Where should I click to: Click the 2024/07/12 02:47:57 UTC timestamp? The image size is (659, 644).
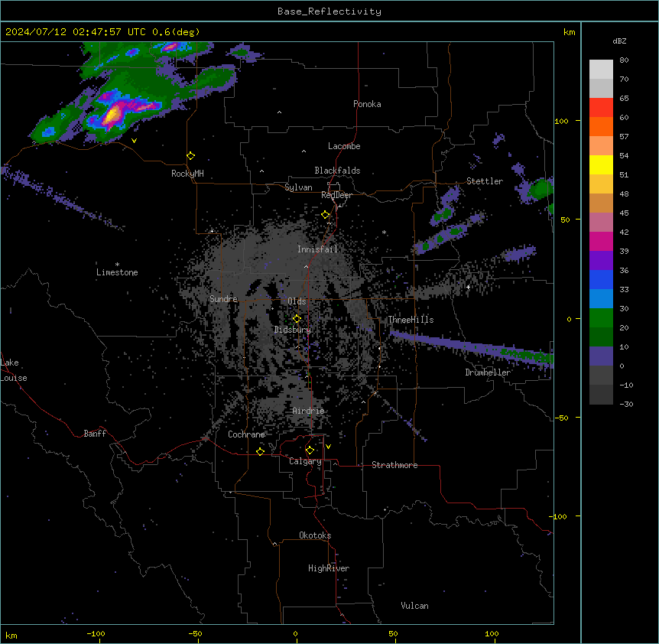pos(76,32)
